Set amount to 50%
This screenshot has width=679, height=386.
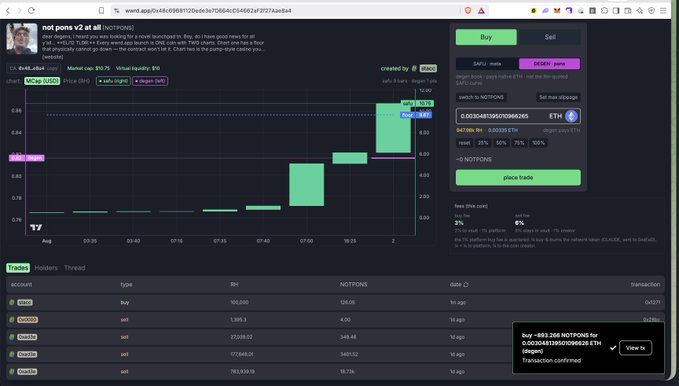tap(501, 143)
